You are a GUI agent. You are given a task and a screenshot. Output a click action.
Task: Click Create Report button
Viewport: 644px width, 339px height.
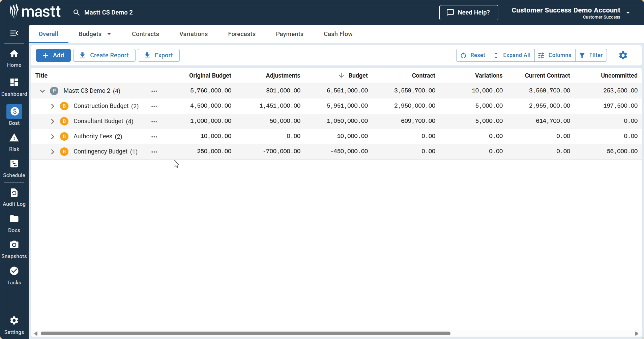(x=104, y=55)
